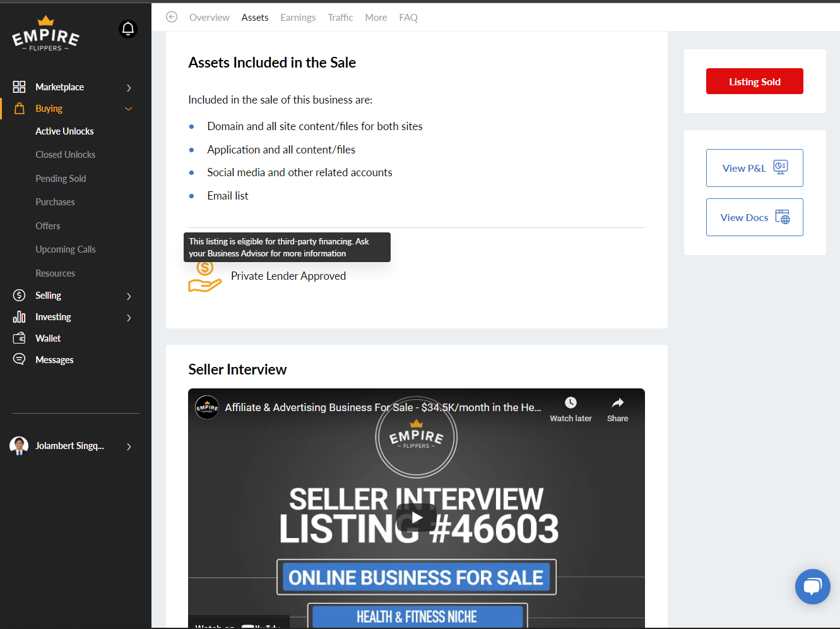Open the Offers page
The image size is (840, 629).
pyautogui.click(x=48, y=226)
